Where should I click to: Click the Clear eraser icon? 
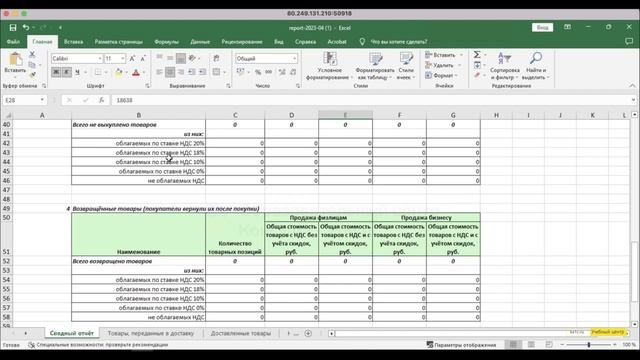(x=477, y=76)
